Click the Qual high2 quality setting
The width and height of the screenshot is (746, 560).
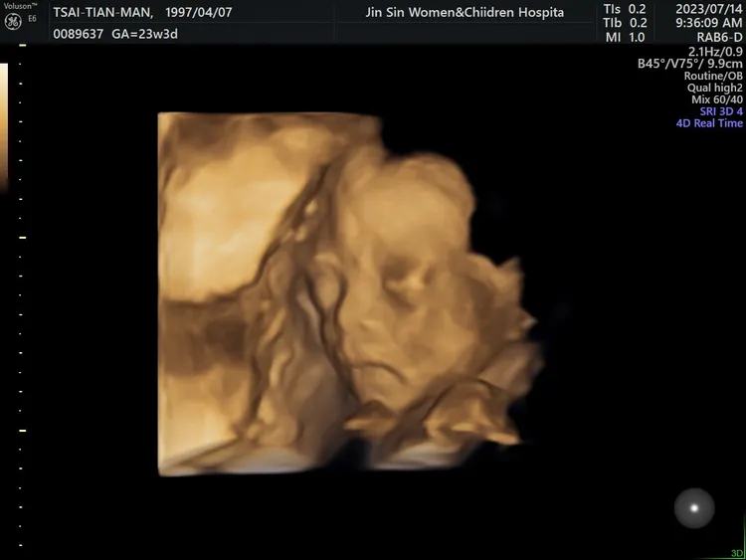(x=715, y=88)
